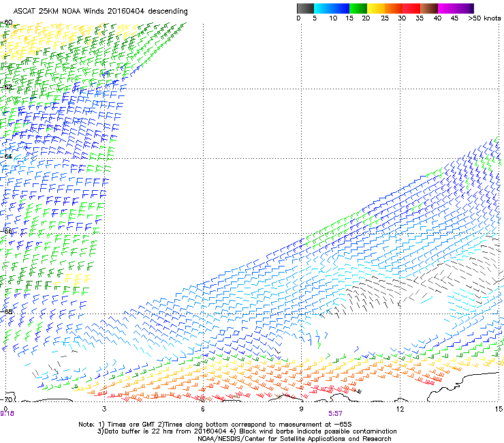The width and height of the screenshot is (504, 443).
Task: Click the '20' legend scale label
Action: pyautogui.click(x=366, y=18)
